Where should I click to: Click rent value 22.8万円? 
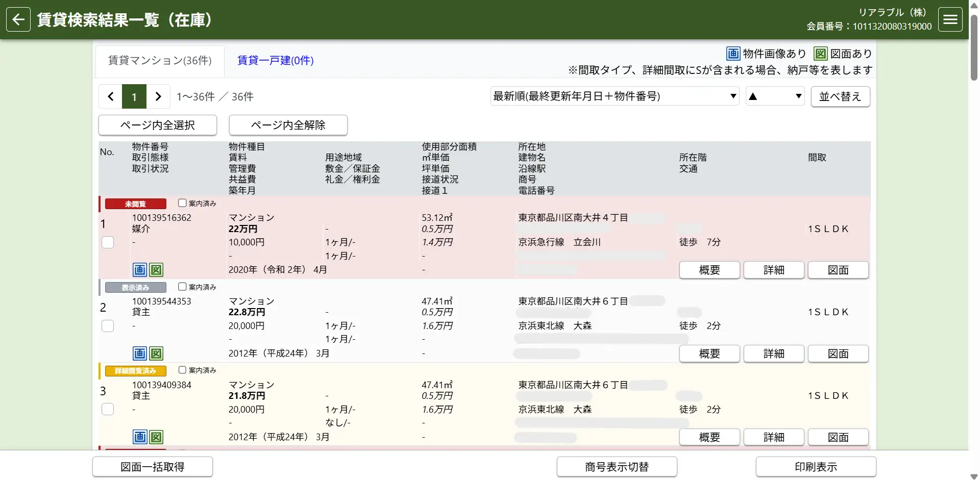pyautogui.click(x=247, y=312)
